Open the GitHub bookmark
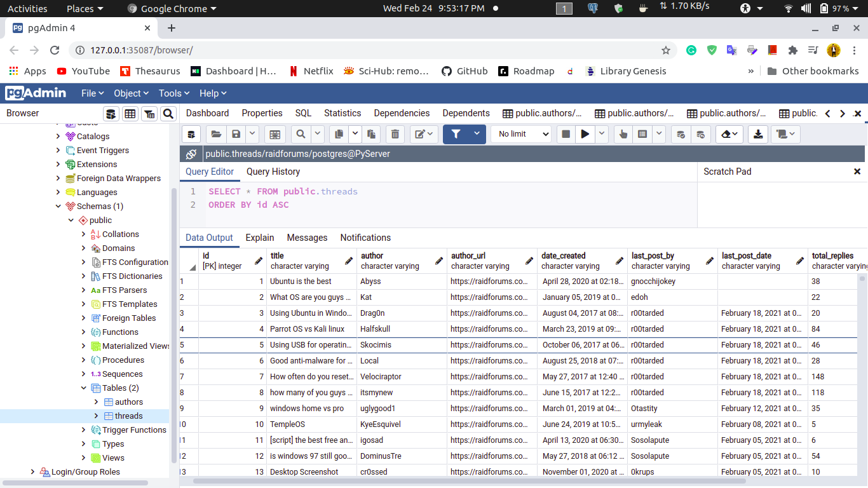The image size is (868, 488). [465, 71]
